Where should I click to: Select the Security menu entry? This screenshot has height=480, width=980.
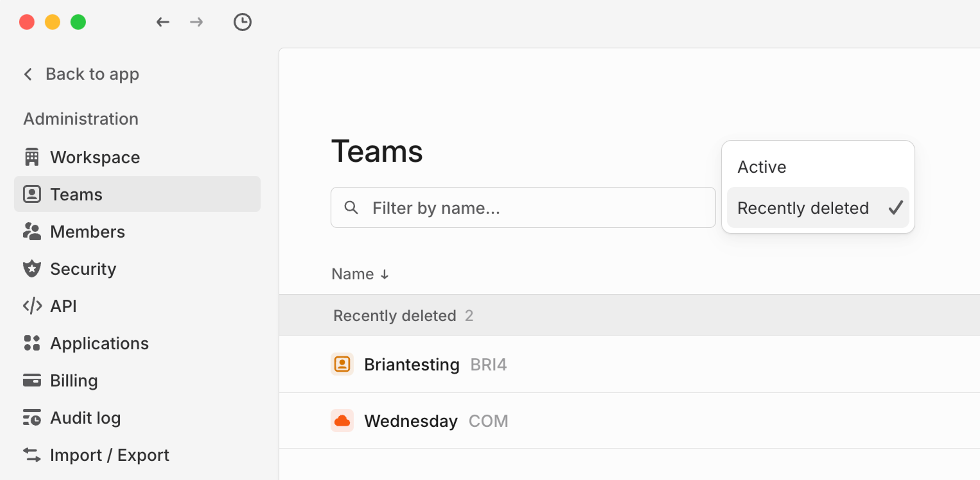[x=83, y=269]
